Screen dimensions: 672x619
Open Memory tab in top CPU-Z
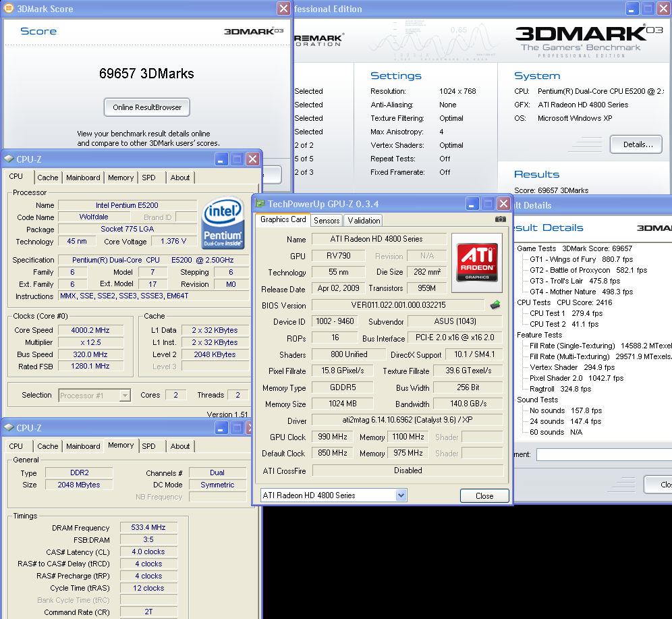click(121, 178)
